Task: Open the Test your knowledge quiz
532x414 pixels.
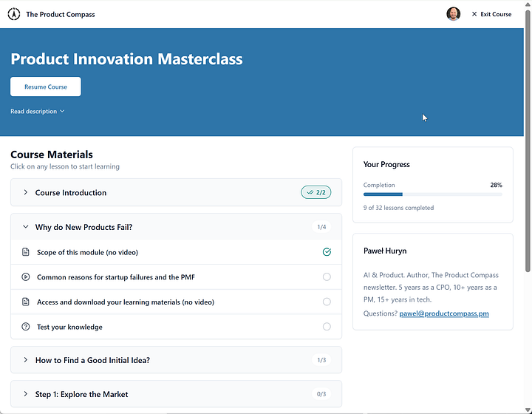Action: 176,327
